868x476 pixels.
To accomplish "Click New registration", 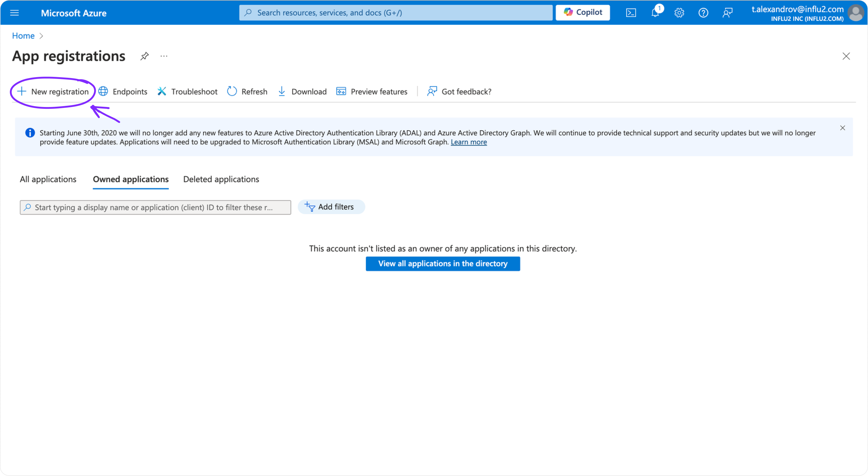I will (x=53, y=92).
